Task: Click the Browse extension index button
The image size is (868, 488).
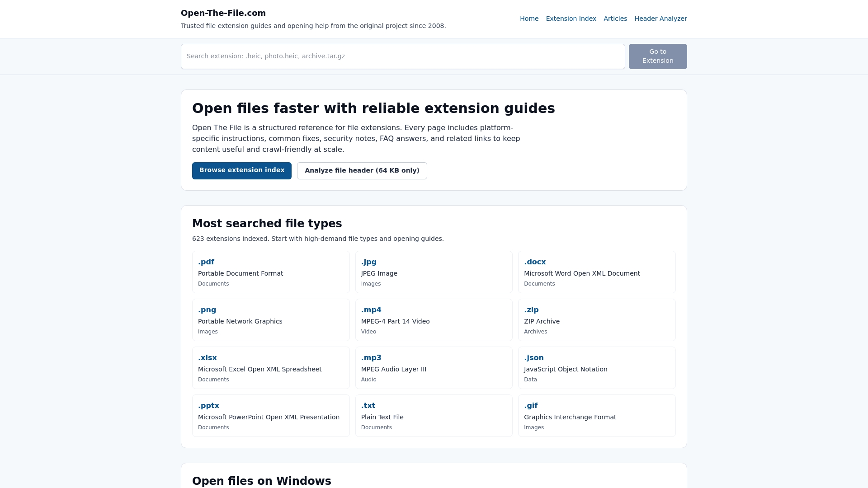Action: pos(242,170)
